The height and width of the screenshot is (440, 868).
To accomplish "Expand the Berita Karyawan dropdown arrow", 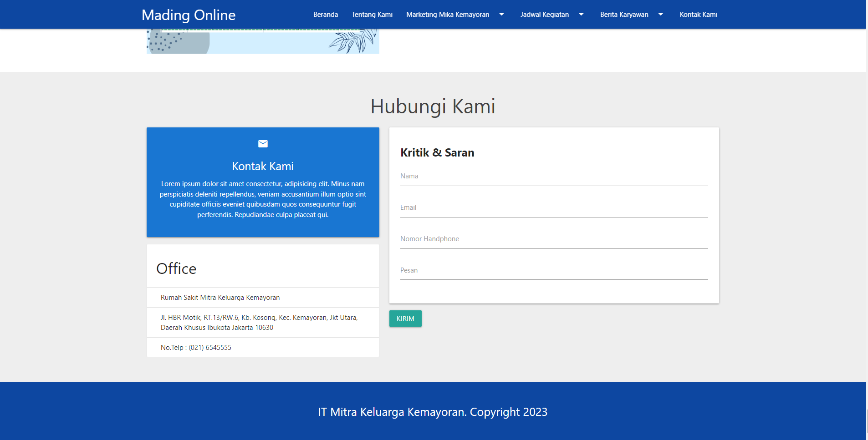I will [x=660, y=15].
